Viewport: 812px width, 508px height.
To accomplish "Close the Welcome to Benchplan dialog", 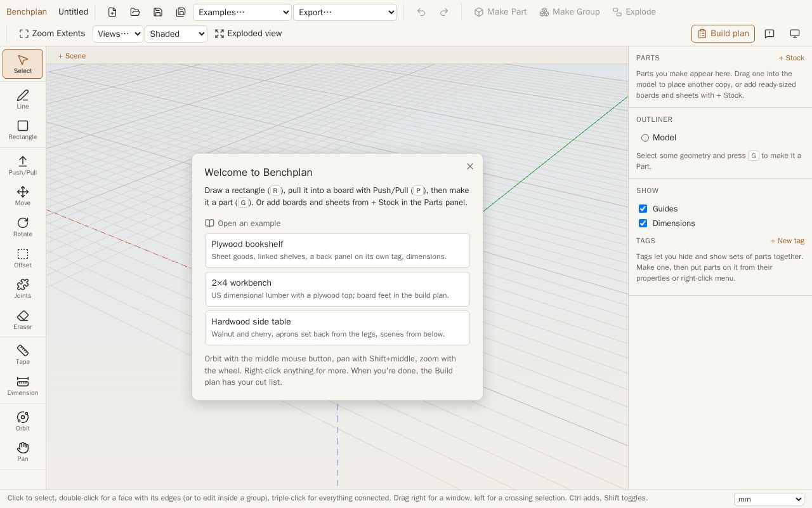I will click(x=470, y=166).
